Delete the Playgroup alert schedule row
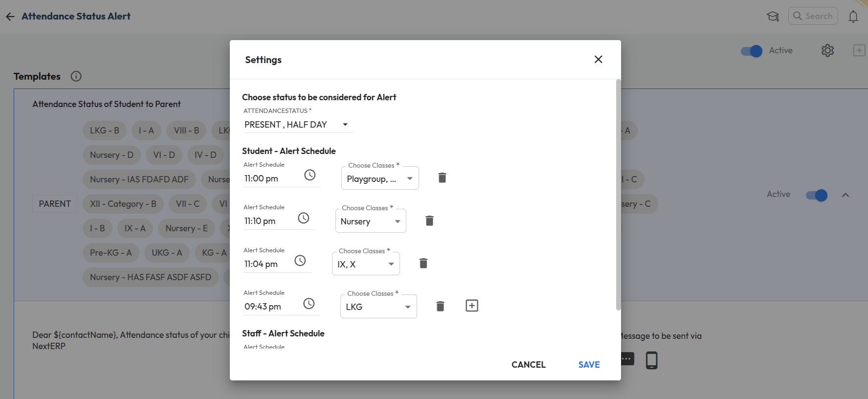The image size is (868, 399). click(x=442, y=177)
